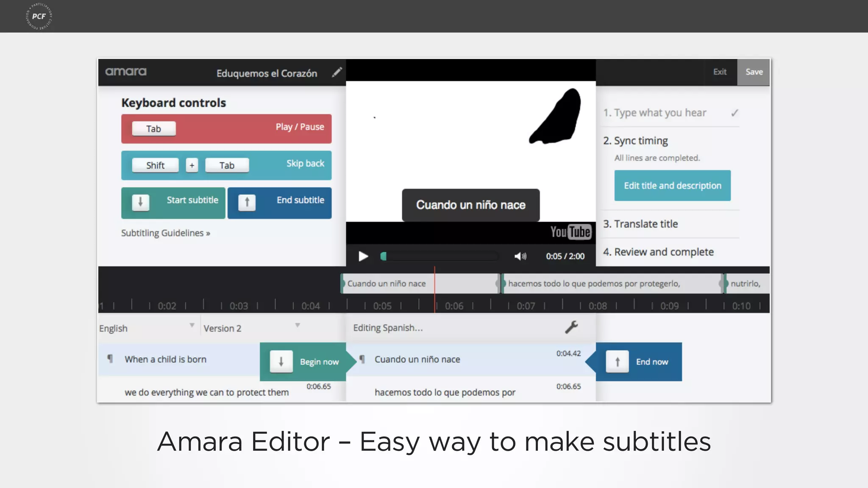Click the All lines are completed text
The height and width of the screenshot is (488, 868).
(657, 158)
